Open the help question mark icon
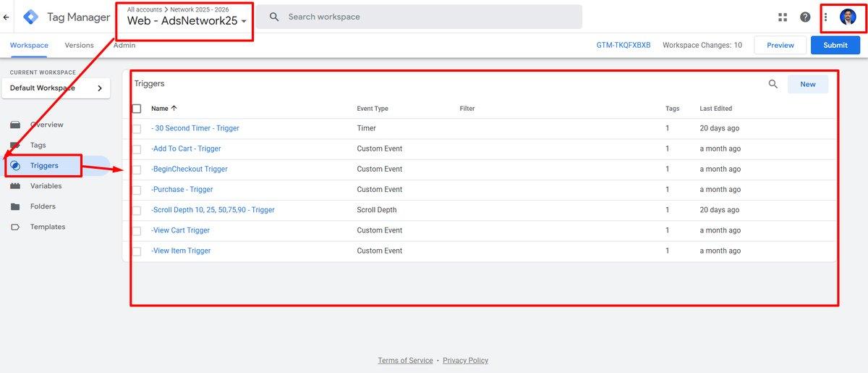 [x=805, y=17]
